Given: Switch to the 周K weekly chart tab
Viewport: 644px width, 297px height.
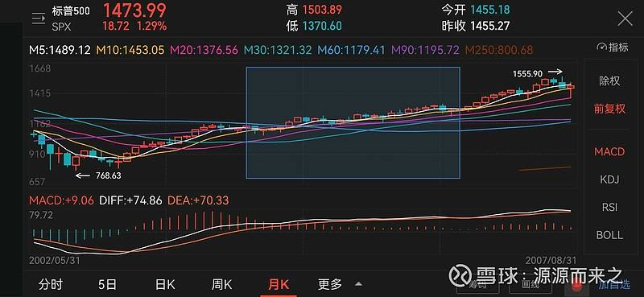Looking at the screenshot, I should [221, 284].
